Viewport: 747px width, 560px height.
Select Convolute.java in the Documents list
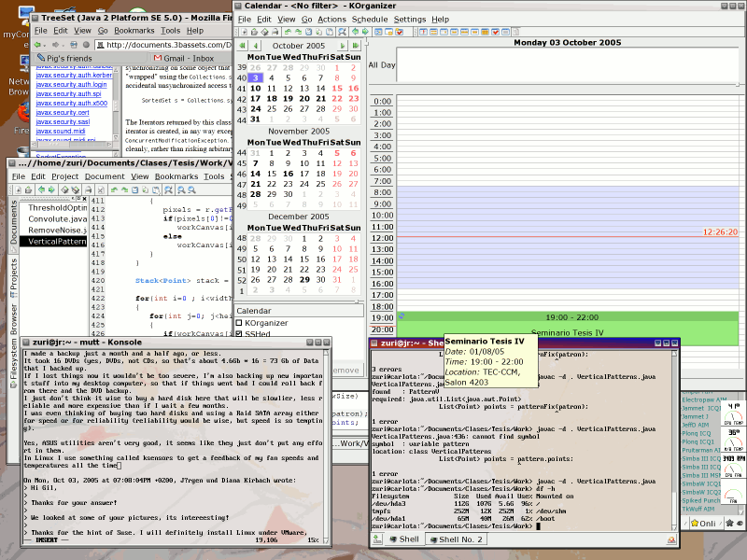(56, 219)
